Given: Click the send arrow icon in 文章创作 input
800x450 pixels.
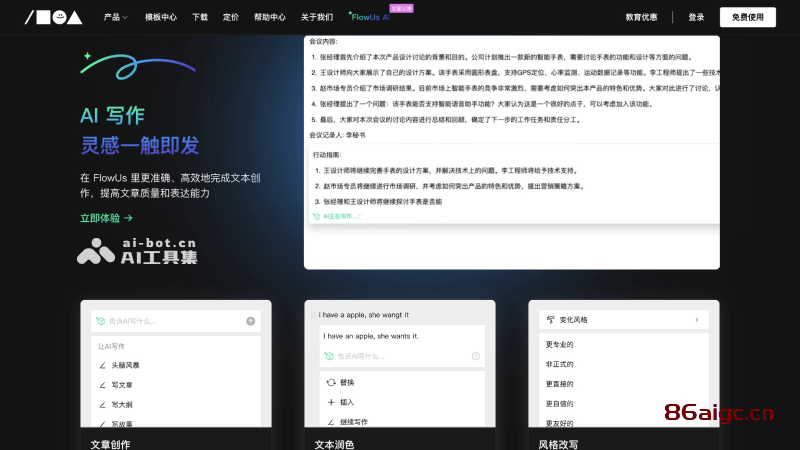Looking at the screenshot, I should pyautogui.click(x=251, y=321).
